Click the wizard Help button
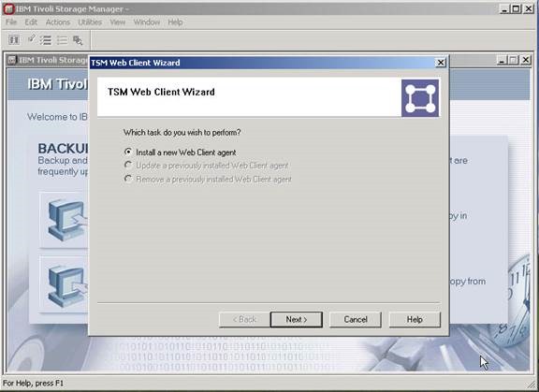 point(415,320)
